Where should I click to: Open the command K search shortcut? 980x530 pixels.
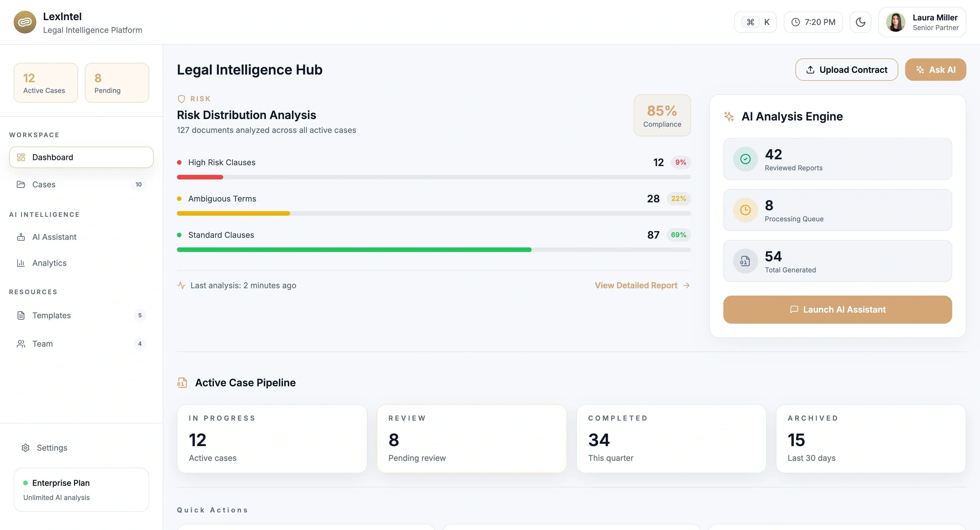coord(755,22)
